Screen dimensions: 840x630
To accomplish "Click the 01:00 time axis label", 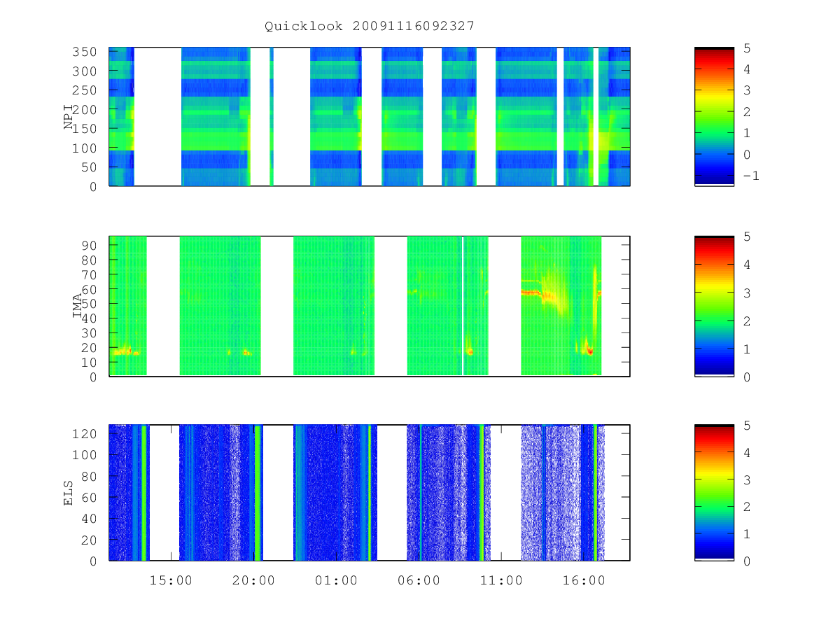I will (336, 580).
